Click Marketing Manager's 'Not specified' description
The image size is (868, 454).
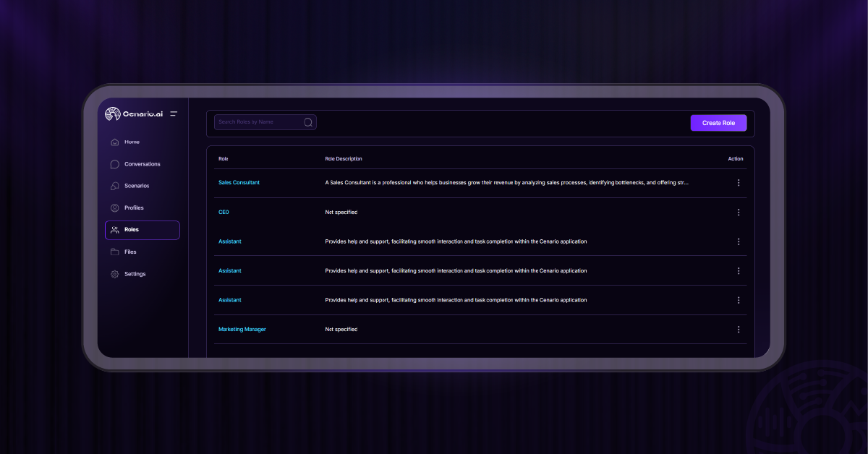pyautogui.click(x=341, y=330)
